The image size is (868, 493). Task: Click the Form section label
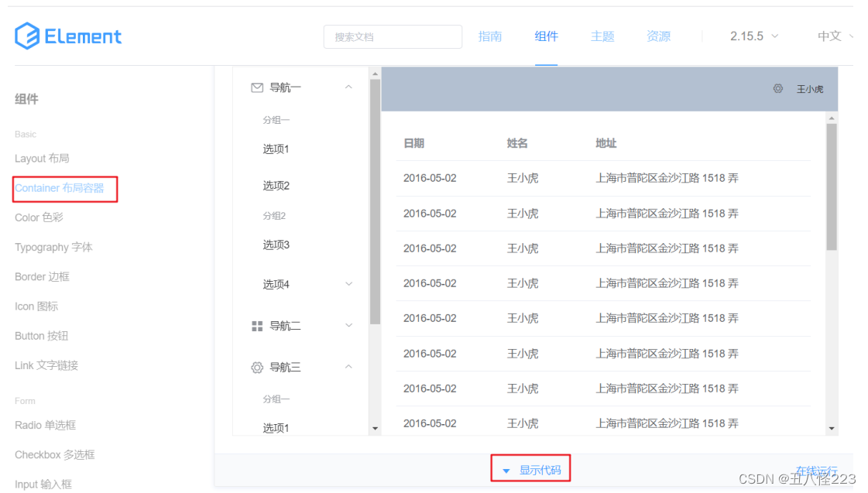pyautogui.click(x=25, y=401)
